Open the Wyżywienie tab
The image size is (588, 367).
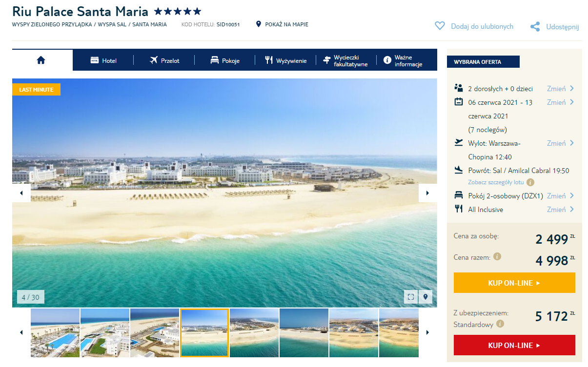coord(286,60)
